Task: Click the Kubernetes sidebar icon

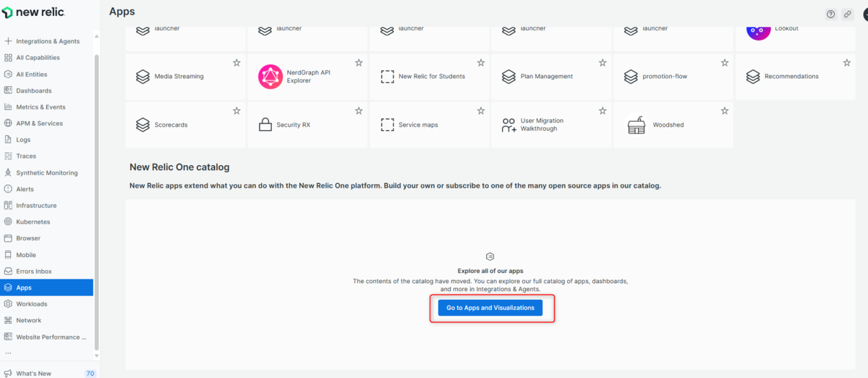Action: click(8, 222)
